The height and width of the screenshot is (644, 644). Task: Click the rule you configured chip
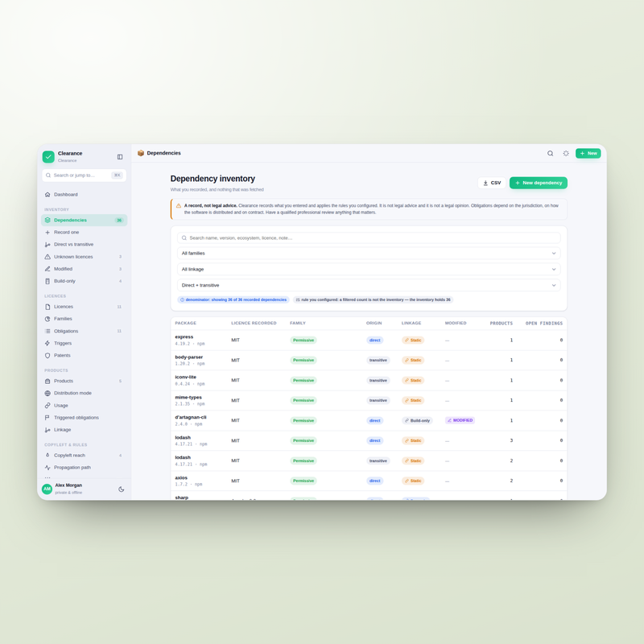[x=374, y=299]
